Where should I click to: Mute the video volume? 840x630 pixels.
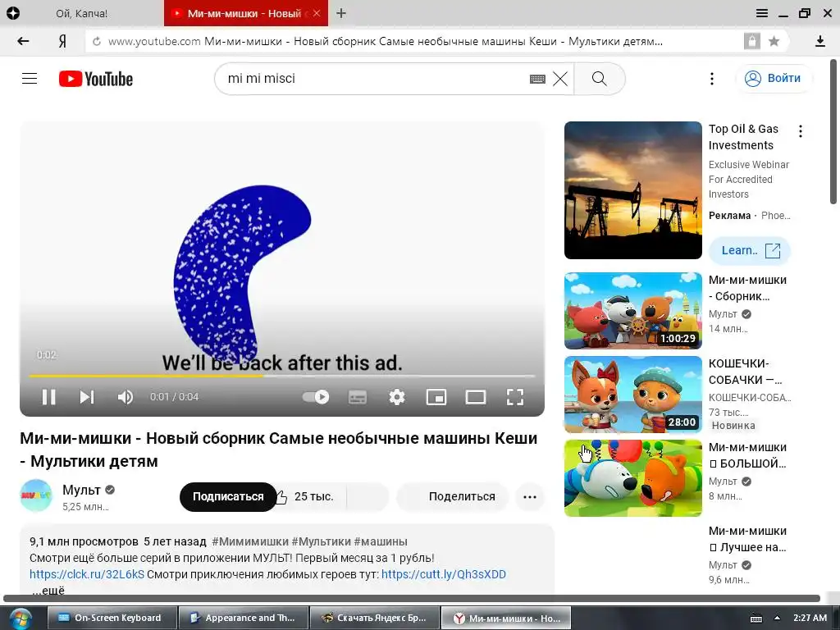pos(126,397)
